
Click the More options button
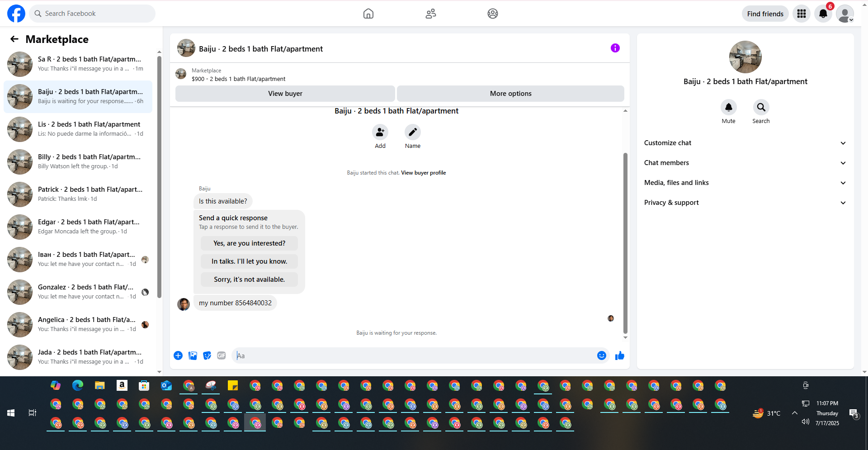pos(511,94)
